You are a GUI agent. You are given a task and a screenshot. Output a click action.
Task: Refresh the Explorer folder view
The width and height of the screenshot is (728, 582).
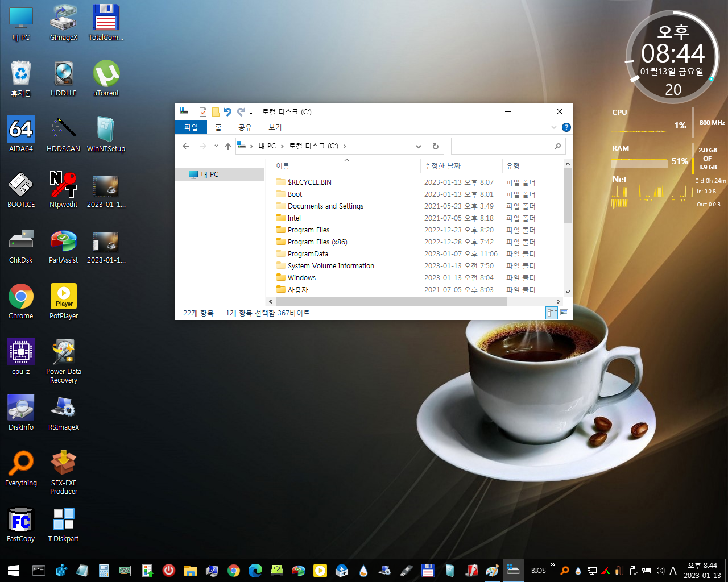coord(436,146)
